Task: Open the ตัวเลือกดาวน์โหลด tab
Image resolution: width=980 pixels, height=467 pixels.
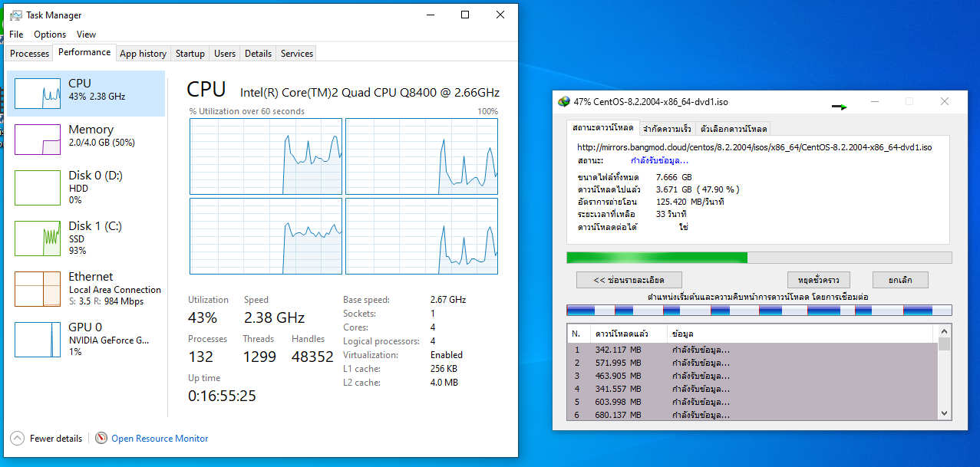Action: point(733,129)
